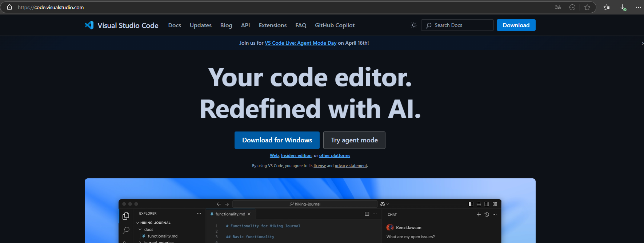Screen dimensions: 644x243
Task: Click the Visual Studio Code logo icon
Action: pos(89,25)
